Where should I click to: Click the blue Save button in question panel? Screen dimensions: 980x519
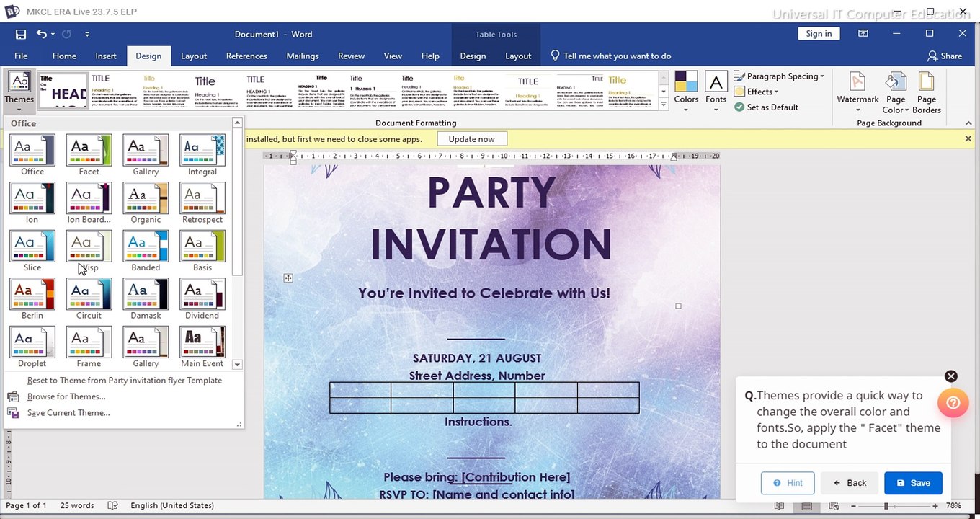pos(912,483)
